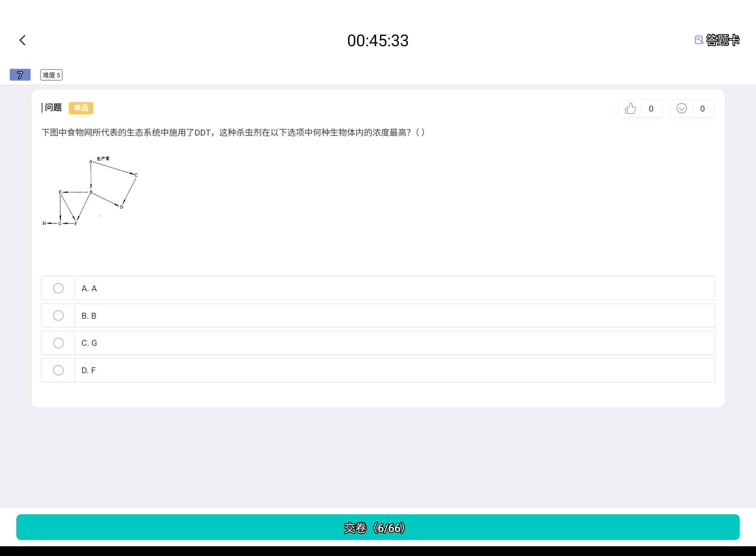This screenshot has width=756, height=556.
Task: Click the 单选 single-choice tag
Action: tap(81, 108)
